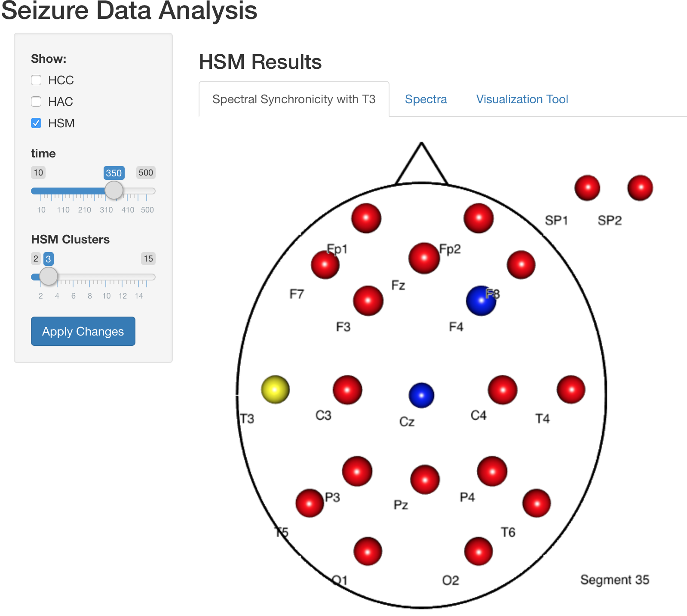Check the HAC option
Viewport: 687px width, 616px height.
pos(37,102)
